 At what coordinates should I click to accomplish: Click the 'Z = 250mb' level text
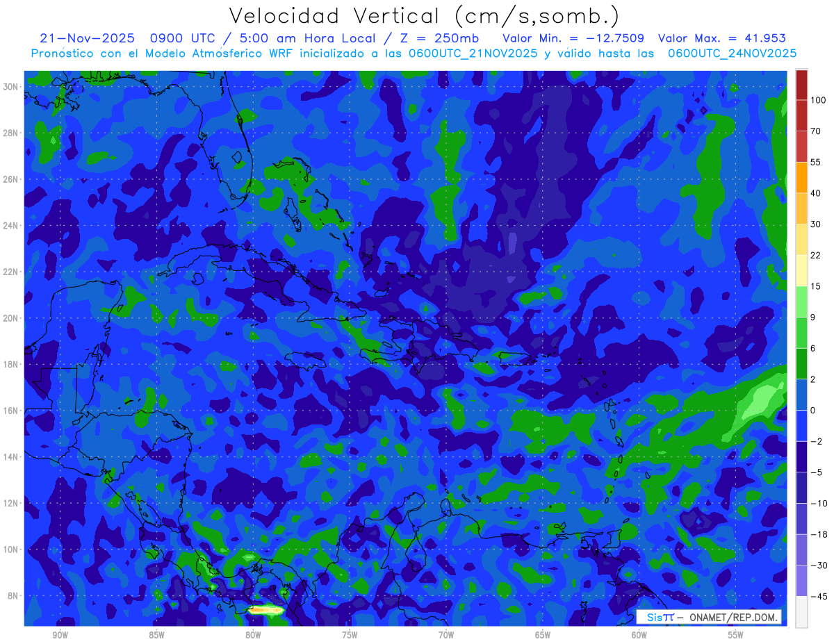(x=440, y=39)
